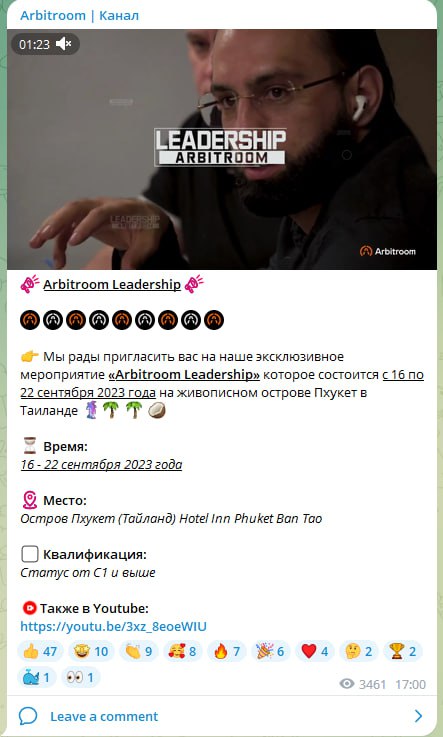The image size is (443, 737).
Task: Click the square emoji before Квалификация
Action: (x=30, y=555)
